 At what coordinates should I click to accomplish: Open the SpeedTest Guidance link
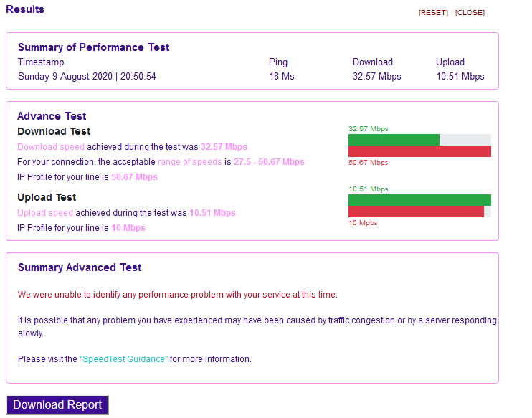[x=123, y=359]
